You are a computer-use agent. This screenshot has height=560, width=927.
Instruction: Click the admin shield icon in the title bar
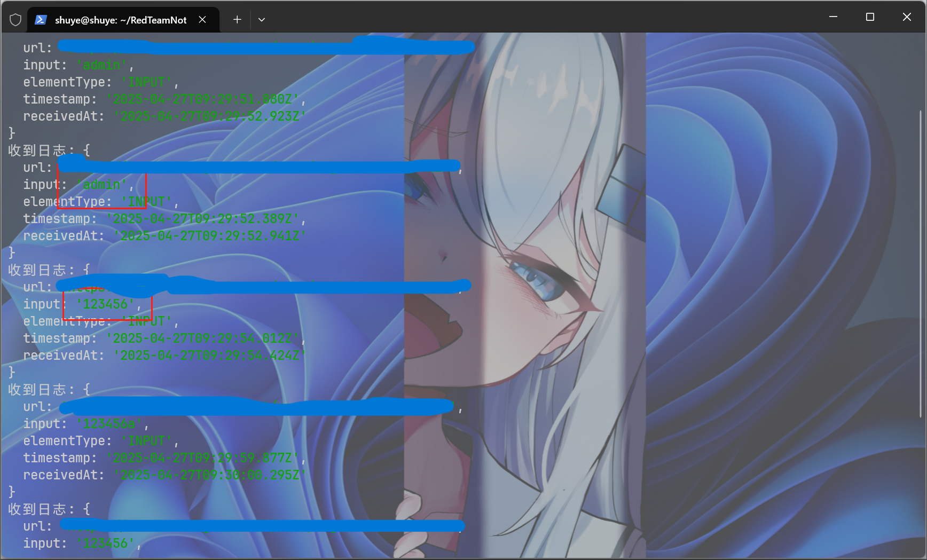pos(15,20)
